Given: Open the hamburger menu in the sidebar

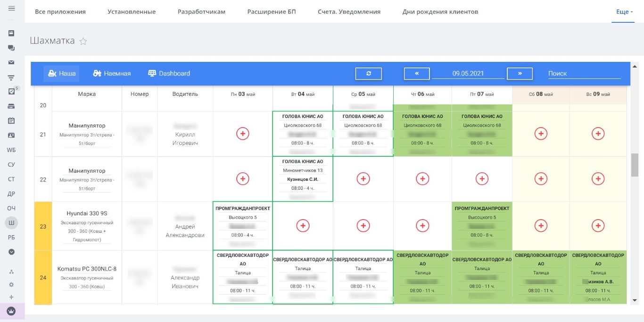Looking at the screenshot, I should point(11,8).
